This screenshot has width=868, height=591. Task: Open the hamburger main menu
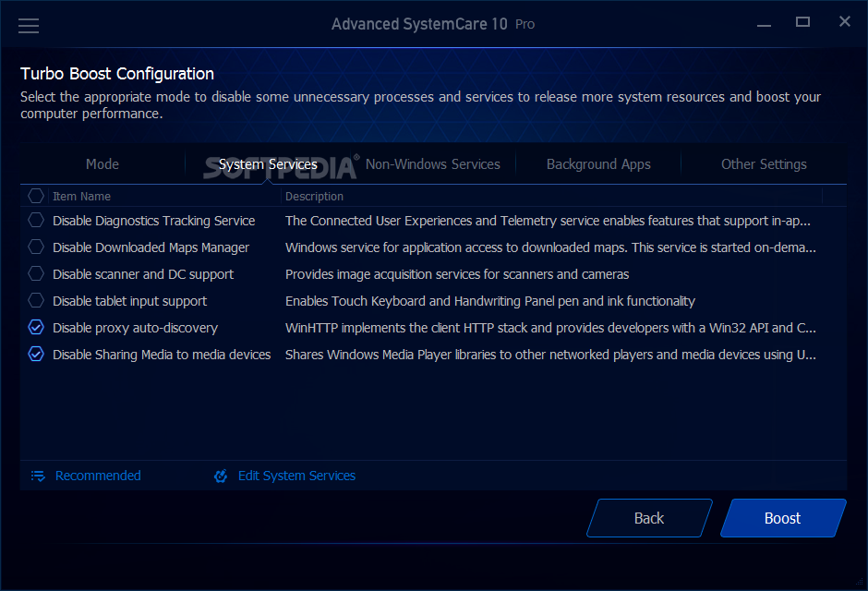(x=29, y=26)
